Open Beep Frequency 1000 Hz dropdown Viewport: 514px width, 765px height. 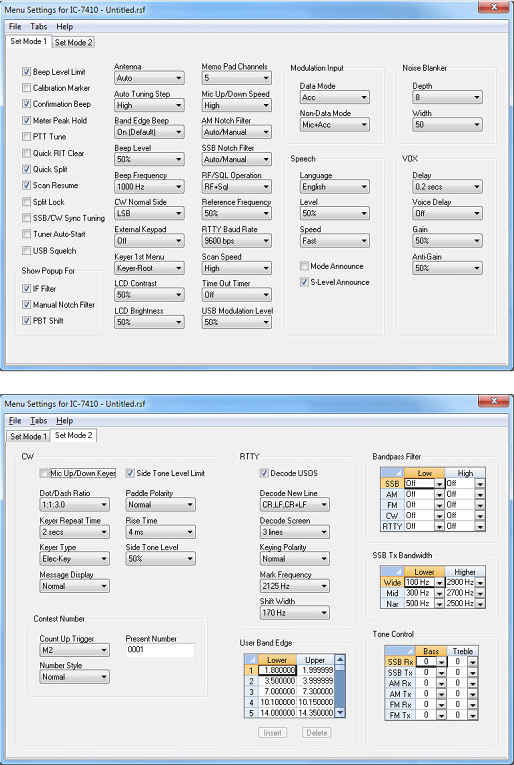[x=149, y=186]
